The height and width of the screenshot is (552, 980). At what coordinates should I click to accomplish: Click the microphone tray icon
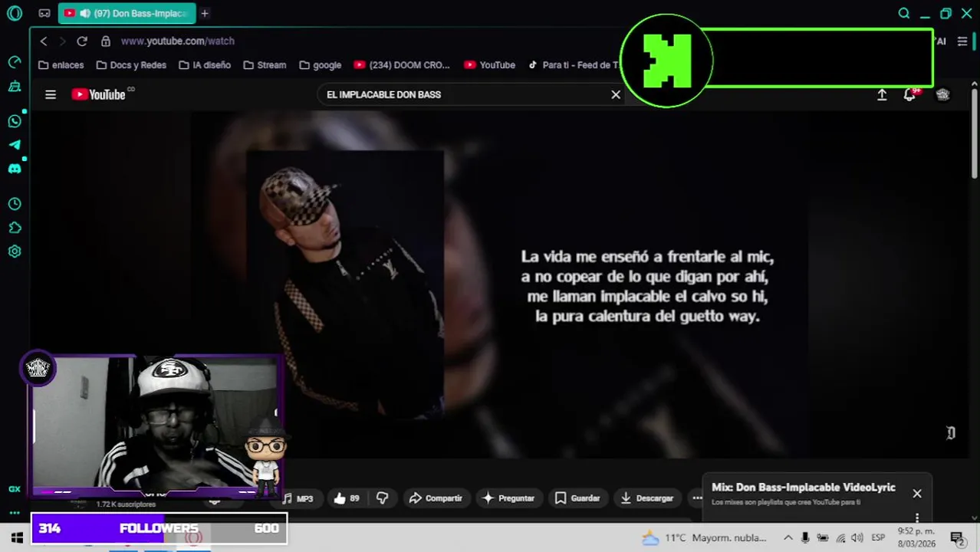coord(805,538)
